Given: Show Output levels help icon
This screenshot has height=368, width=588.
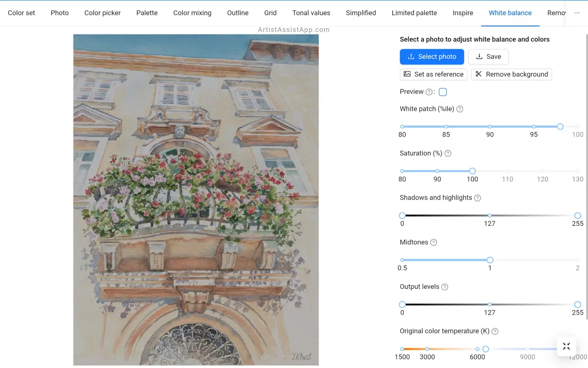Looking at the screenshot, I should (444, 287).
